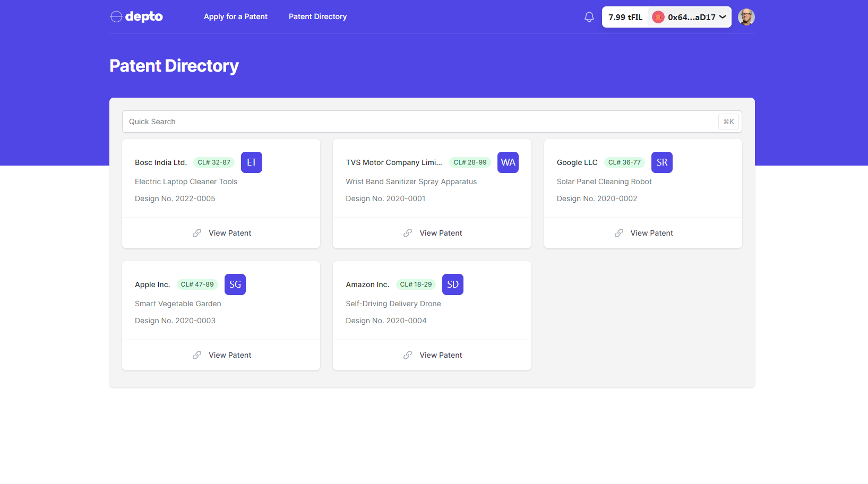Click SR badge on Google LLC card
Screen dimensions: 868x484
click(x=662, y=162)
